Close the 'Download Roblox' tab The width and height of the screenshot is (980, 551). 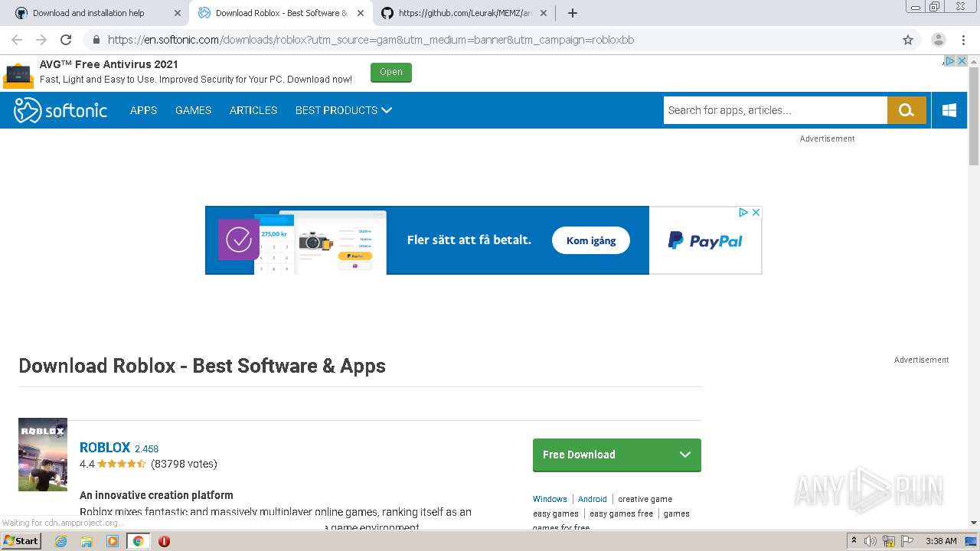coord(361,13)
